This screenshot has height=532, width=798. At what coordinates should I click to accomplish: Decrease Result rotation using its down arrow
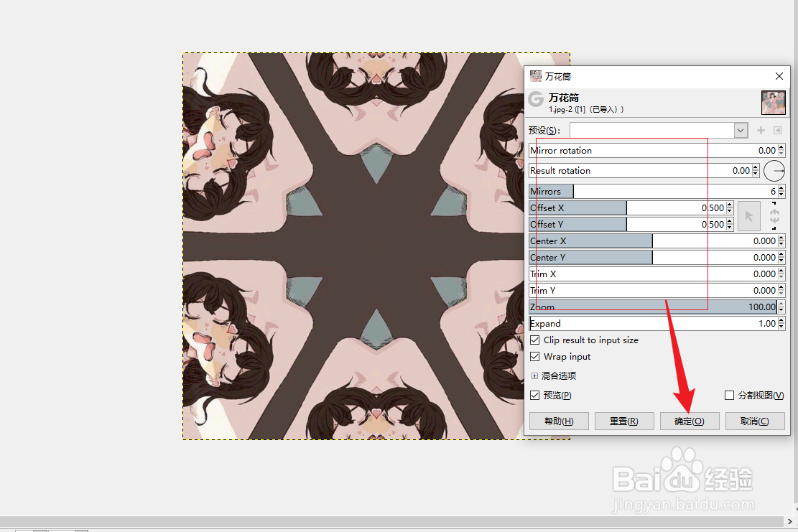[756, 174]
